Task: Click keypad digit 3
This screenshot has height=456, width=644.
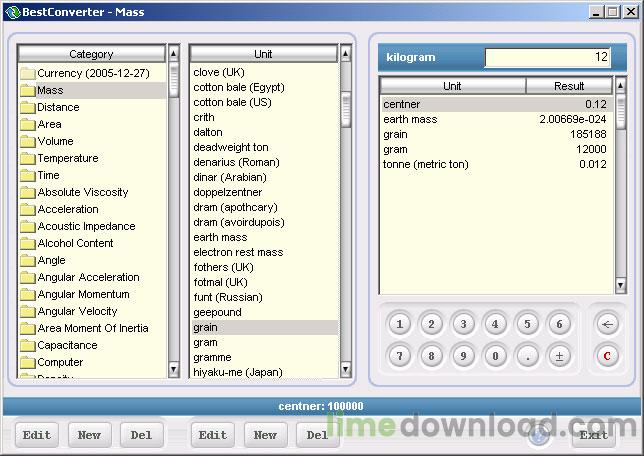Action: point(463,324)
